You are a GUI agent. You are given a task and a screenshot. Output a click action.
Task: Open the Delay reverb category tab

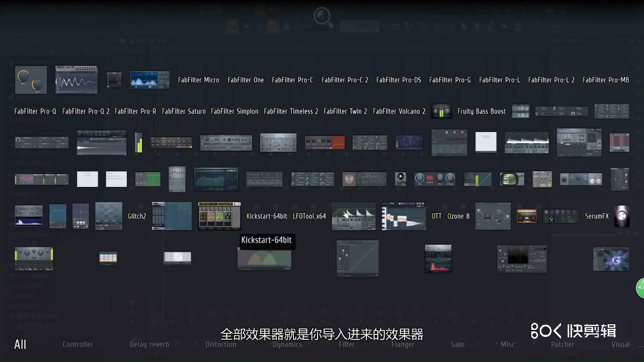tap(149, 344)
